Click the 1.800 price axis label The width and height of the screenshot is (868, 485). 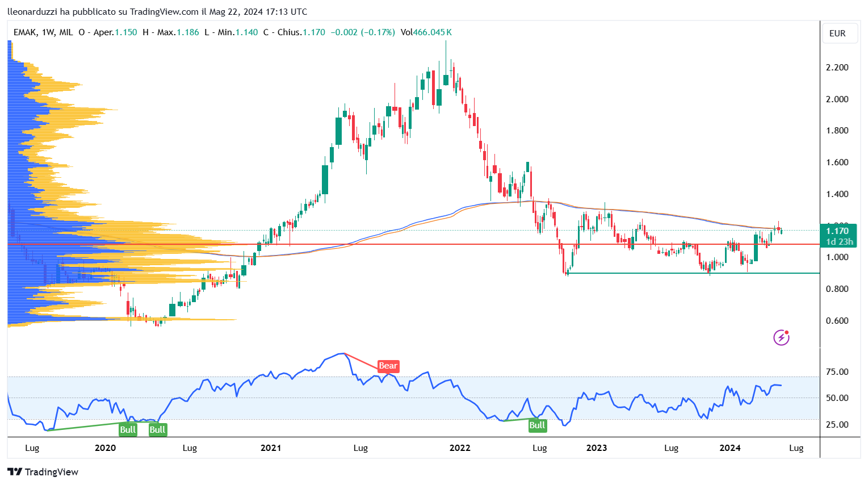(837, 131)
